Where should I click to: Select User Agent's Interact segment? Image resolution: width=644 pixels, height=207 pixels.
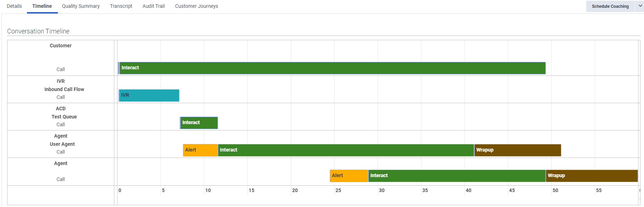point(346,150)
